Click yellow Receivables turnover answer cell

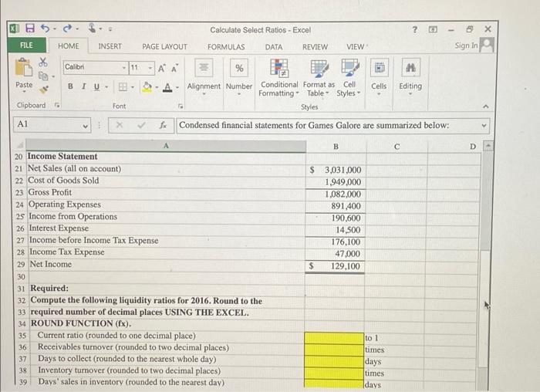334,350
